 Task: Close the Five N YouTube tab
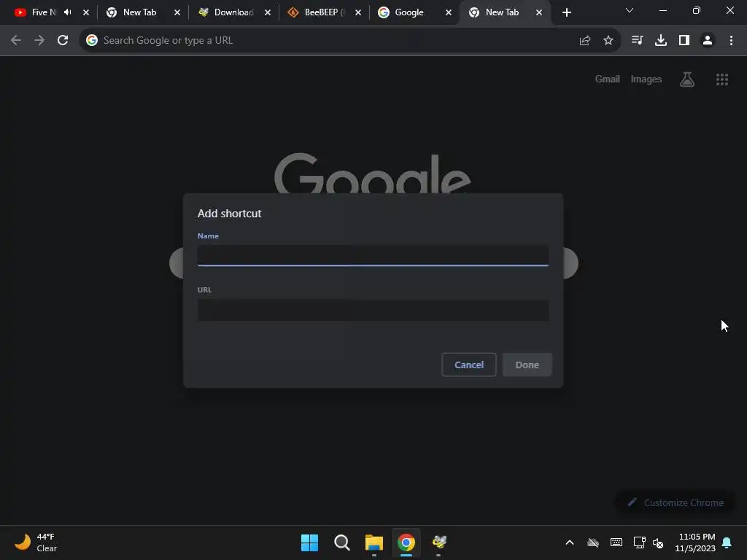click(x=86, y=12)
